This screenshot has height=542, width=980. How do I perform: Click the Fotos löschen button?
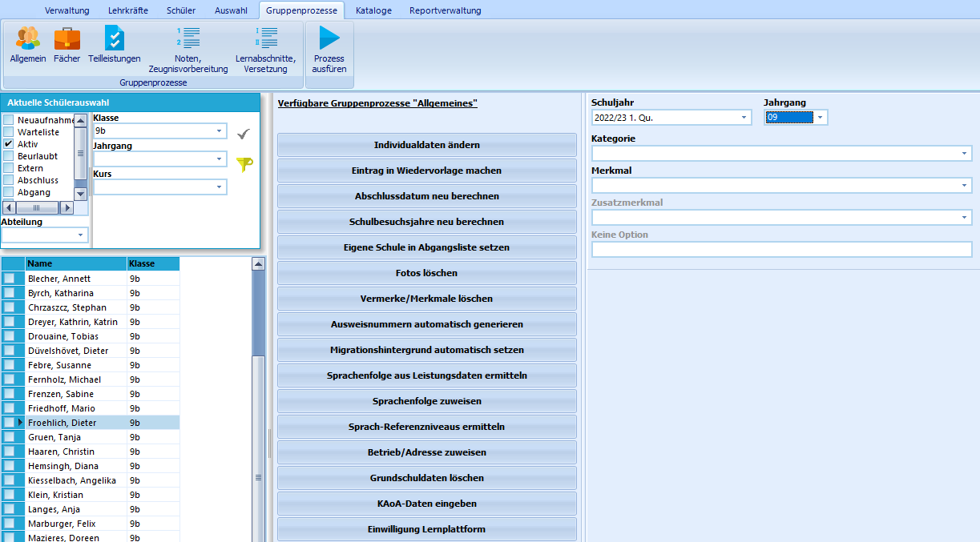pyautogui.click(x=427, y=273)
